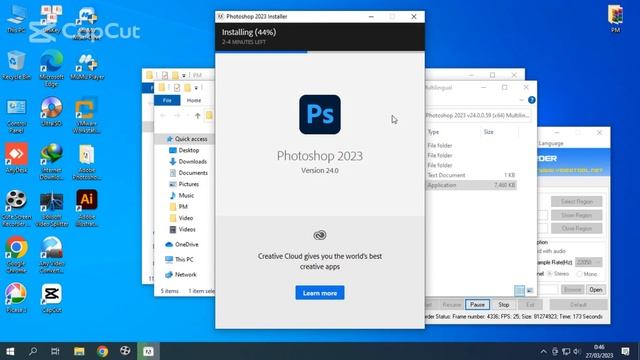Select the Text Document file row
The height and width of the screenshot is (360, 640).
point(471,175)
